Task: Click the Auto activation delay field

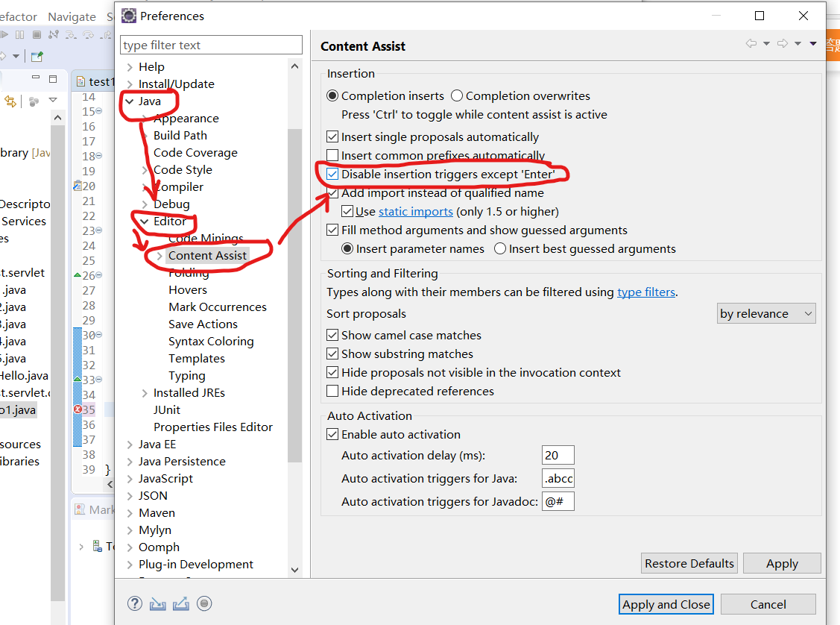Action: [x=558, y=455]
